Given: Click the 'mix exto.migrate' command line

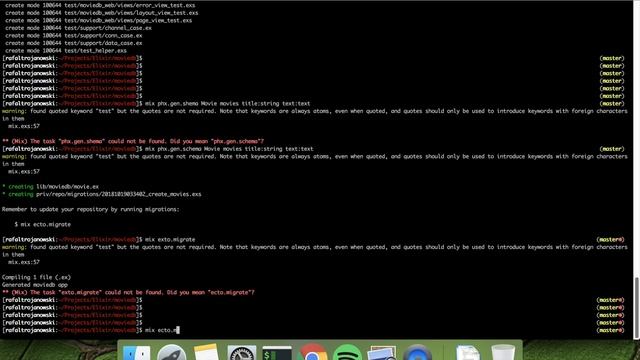Looking at the screenshot, I should 170,239.
